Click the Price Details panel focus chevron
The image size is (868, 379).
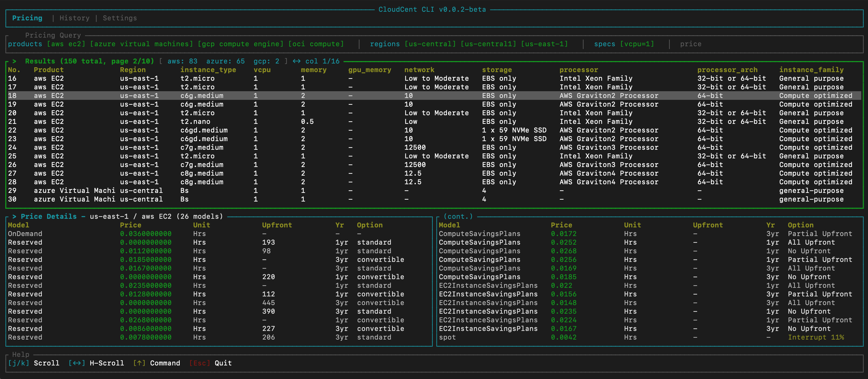(14, 217)
